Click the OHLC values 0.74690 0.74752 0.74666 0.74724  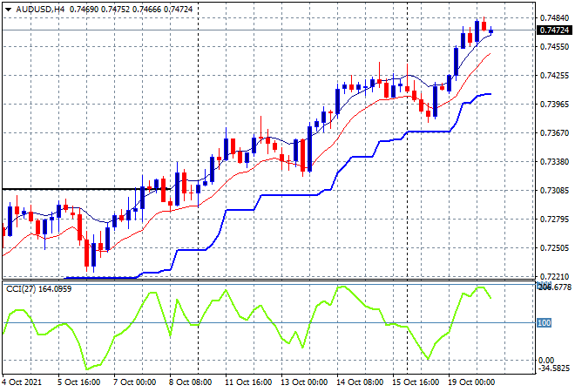(131, 10)
